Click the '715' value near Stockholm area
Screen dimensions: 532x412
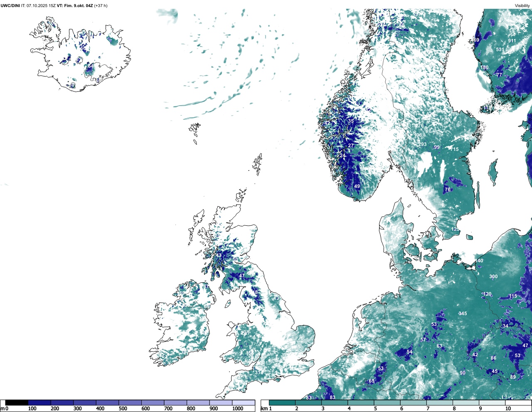pos(454,149)
